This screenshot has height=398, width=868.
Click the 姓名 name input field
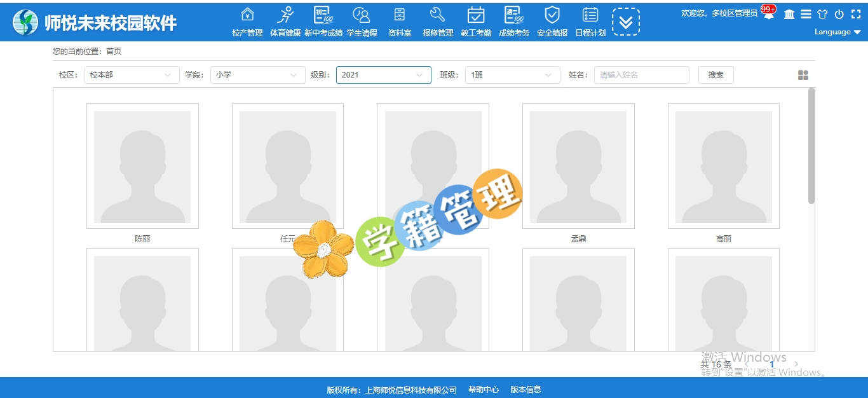(641, 75)
